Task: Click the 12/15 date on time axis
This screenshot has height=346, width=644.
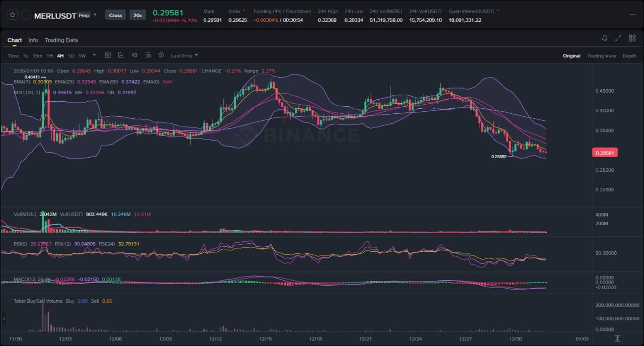Action: tap(266, 338)
